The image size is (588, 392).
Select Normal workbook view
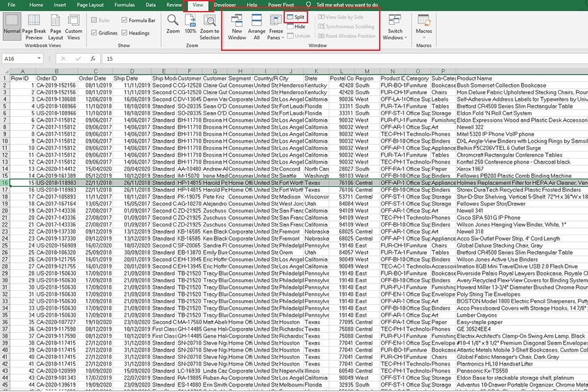click(12, 26)
